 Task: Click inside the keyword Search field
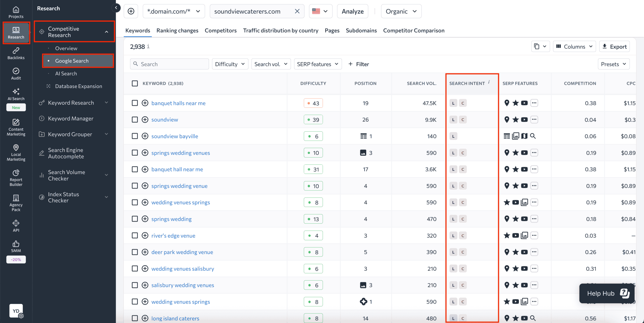pos(169,64)
